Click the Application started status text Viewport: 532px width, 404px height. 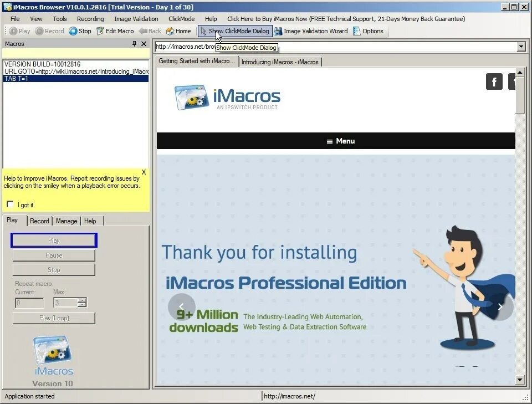point(29,396)
